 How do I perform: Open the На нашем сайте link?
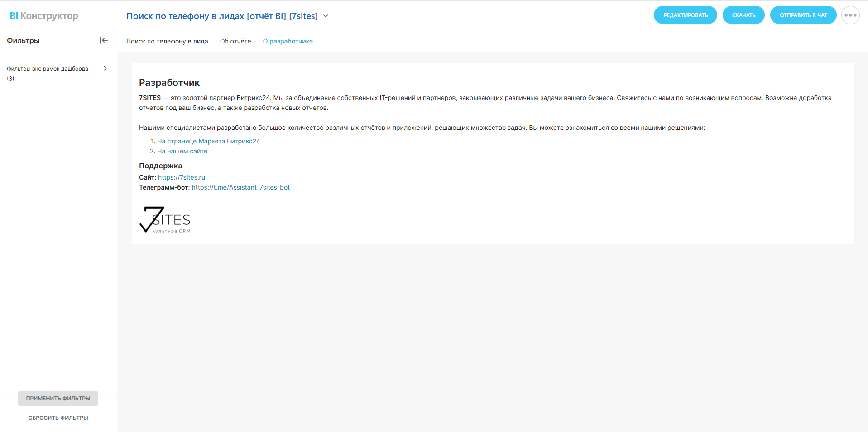click(x=182, y=151)
